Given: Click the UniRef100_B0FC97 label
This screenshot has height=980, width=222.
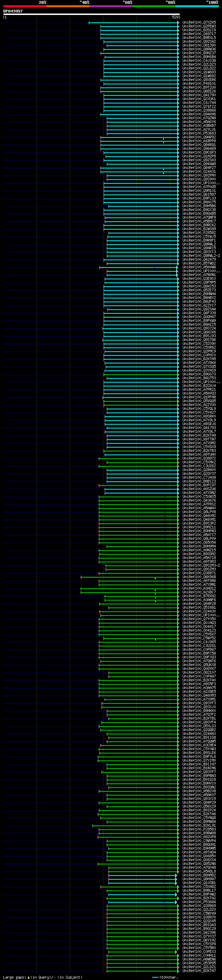Looking at the screenshot, I should (199, 485).
